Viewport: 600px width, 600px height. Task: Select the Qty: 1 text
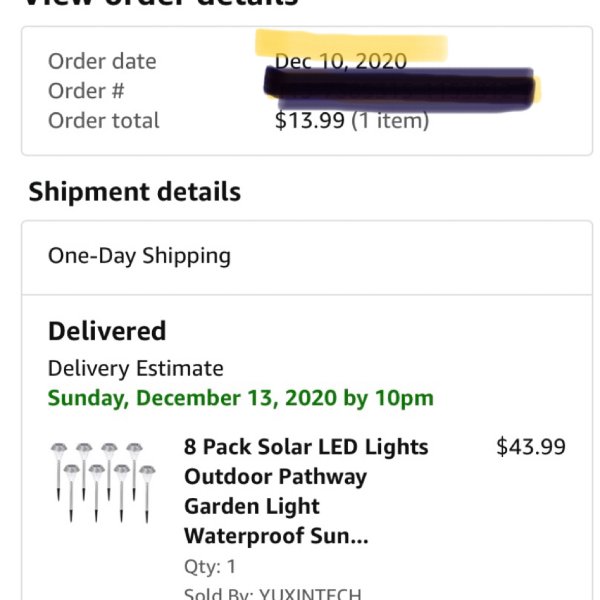tap(210, 566)
